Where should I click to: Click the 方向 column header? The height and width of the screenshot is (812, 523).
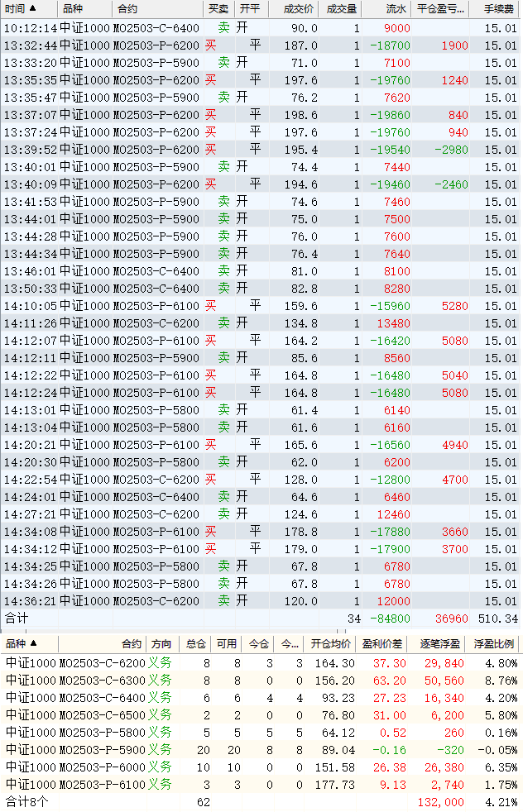click(x=163, y=643)
